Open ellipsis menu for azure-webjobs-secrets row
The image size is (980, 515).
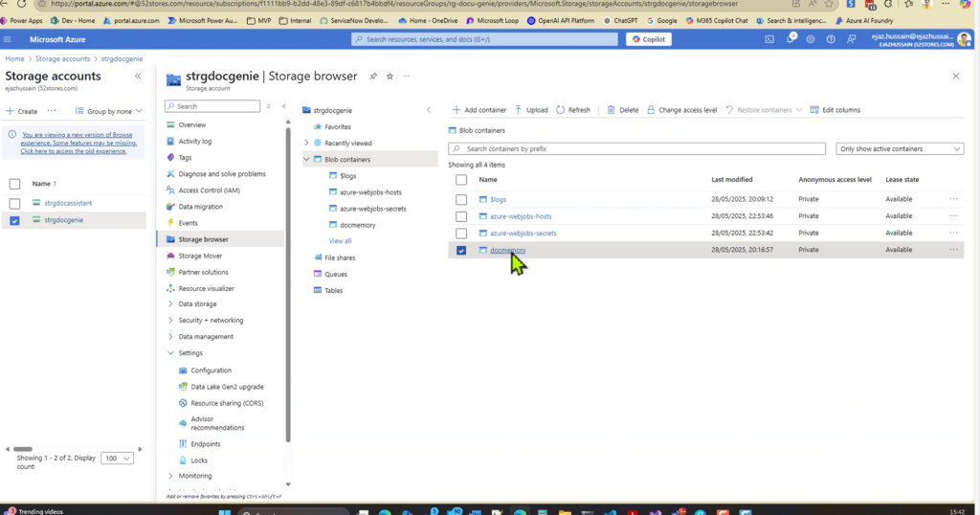pos(953,233)
